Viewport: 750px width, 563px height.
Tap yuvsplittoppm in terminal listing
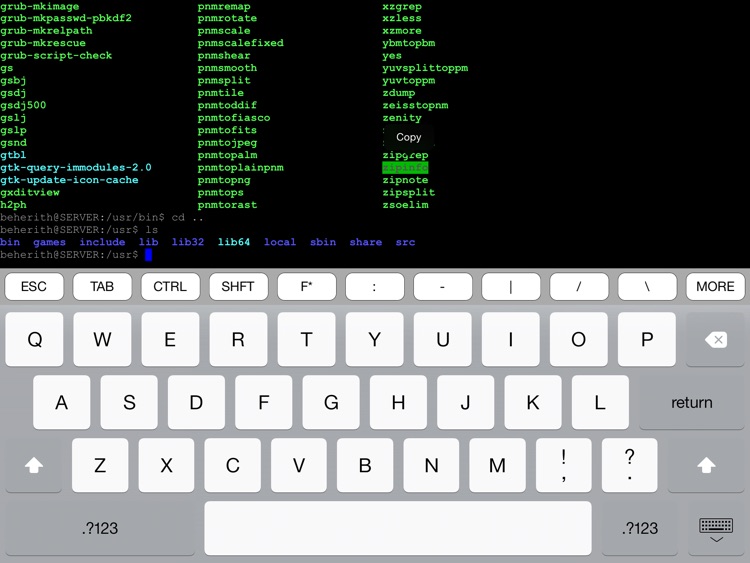click(425, 68)
